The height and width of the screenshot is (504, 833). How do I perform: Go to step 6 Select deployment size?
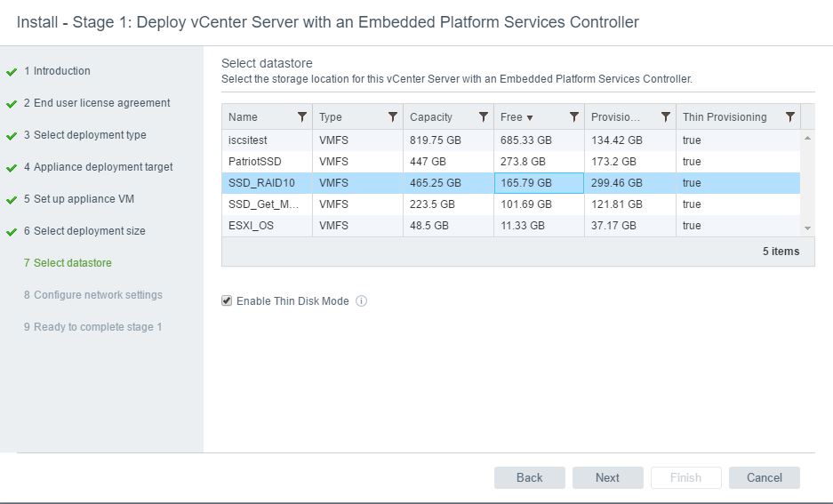(x=84, y=231)
